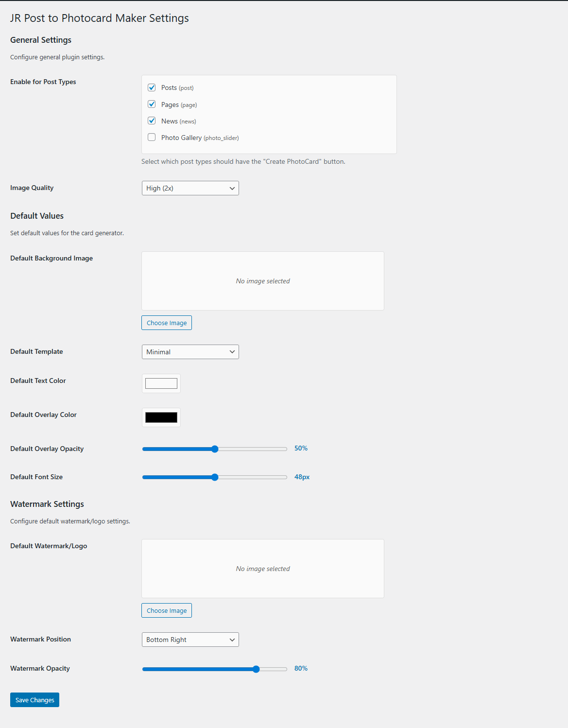Click the Watermark Opacity slider handle
Viewport: 568px width, 728px height.
point(256,669)
